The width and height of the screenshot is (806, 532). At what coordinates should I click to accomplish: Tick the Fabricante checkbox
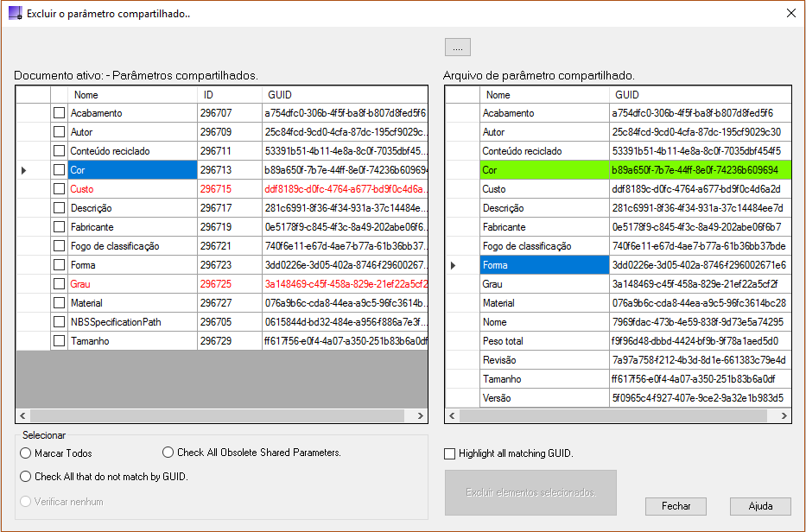point(59,227)
